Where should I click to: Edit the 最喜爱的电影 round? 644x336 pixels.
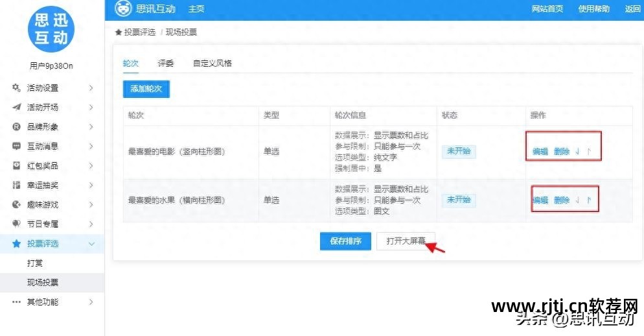540,151
